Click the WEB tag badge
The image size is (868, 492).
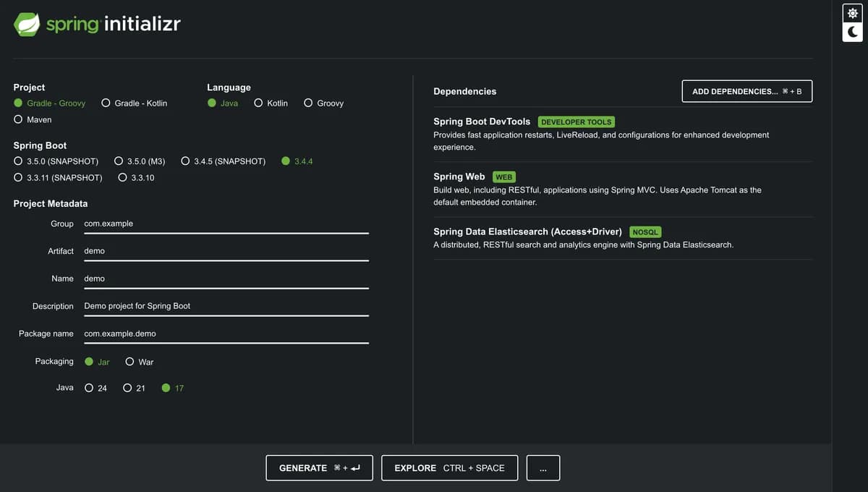(504, 177)
